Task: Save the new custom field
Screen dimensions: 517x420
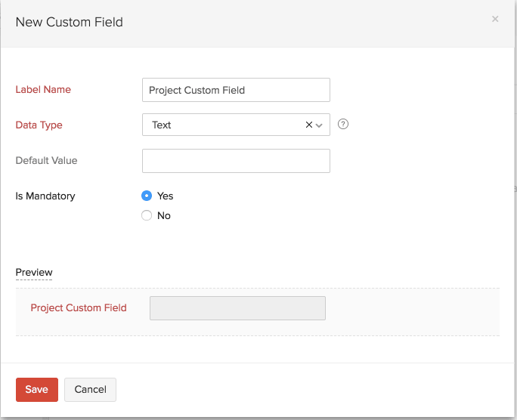Action: (x=36, y=390)
